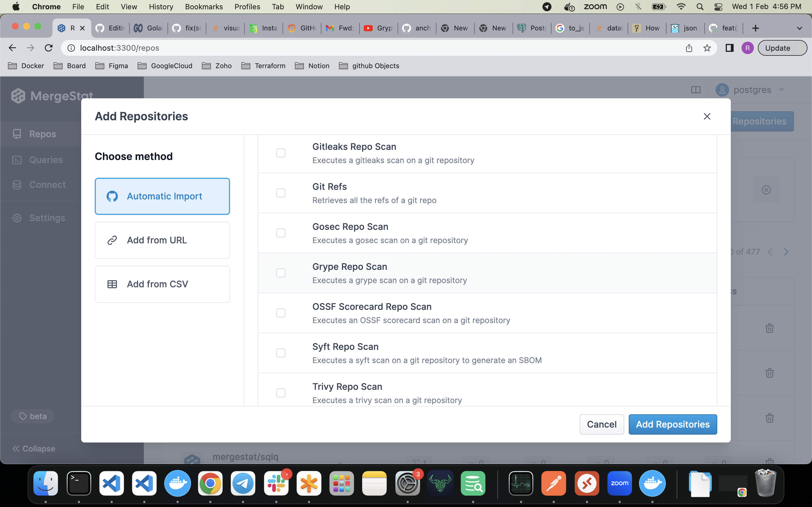This screenshot has width=812, height=507.
Task: Click the MergeStat logo
Action: pos(52,95)
